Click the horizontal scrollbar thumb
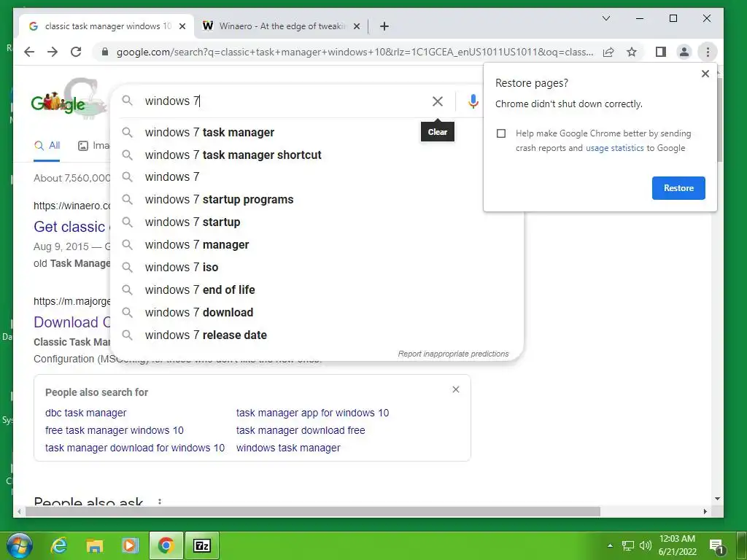The width and height of the screenshot is (747, 560). click(x=313, y=511)
